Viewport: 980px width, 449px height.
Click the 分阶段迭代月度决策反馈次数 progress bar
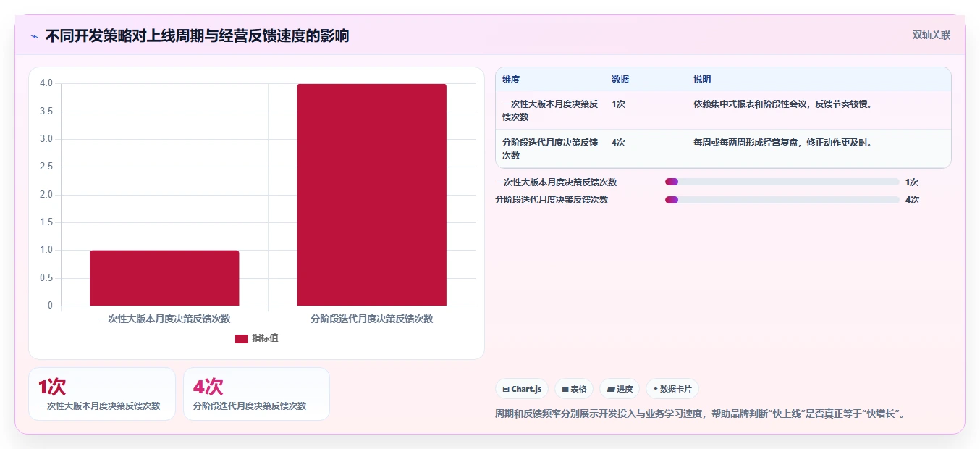(782, 200)
